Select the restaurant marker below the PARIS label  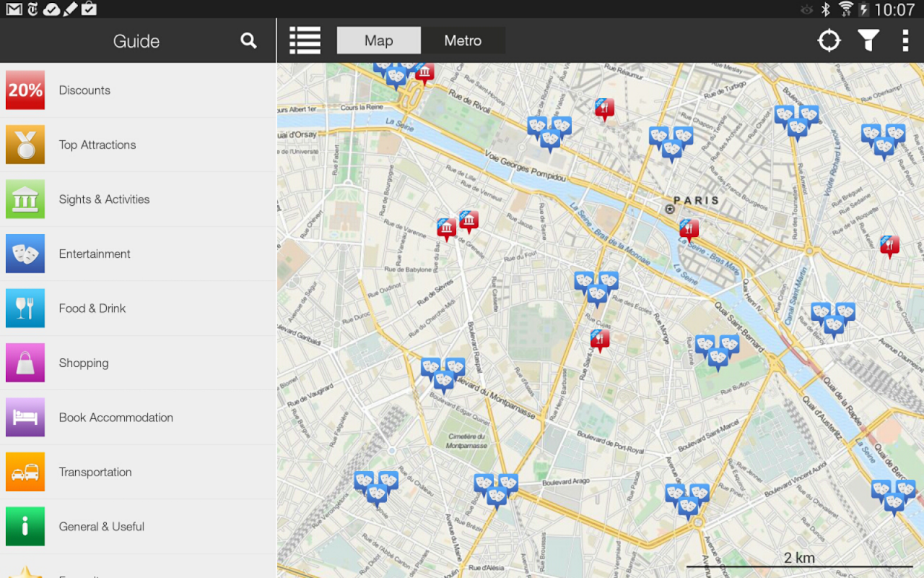689,230
